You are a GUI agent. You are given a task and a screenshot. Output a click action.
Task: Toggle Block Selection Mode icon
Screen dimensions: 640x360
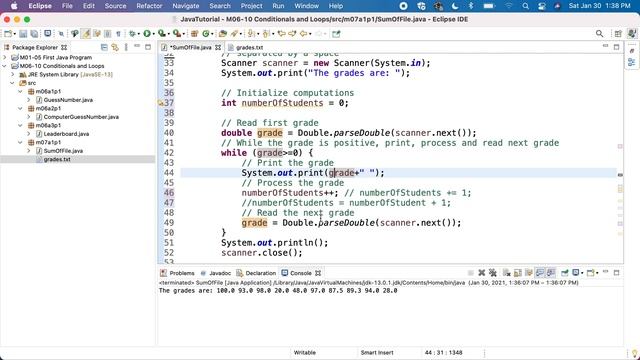coord(107,34)
